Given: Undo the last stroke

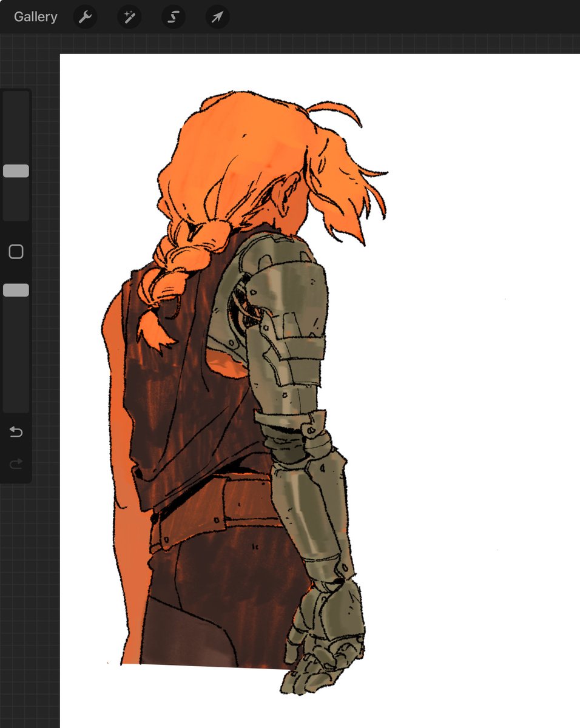Looking at the screenshot, I should click(x=16, y=432).
